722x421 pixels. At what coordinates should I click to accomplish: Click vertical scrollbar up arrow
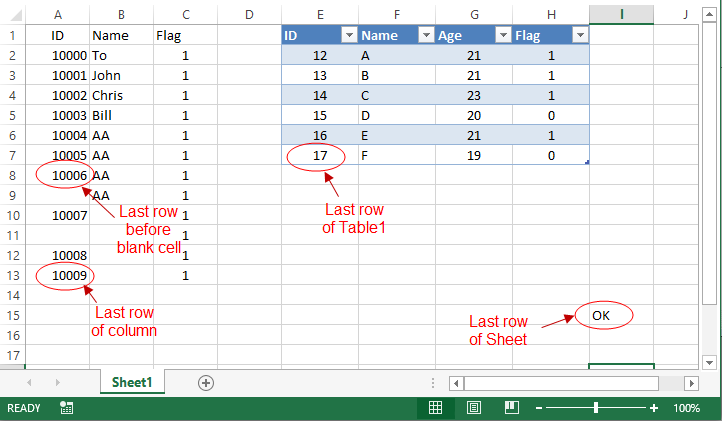709,15
